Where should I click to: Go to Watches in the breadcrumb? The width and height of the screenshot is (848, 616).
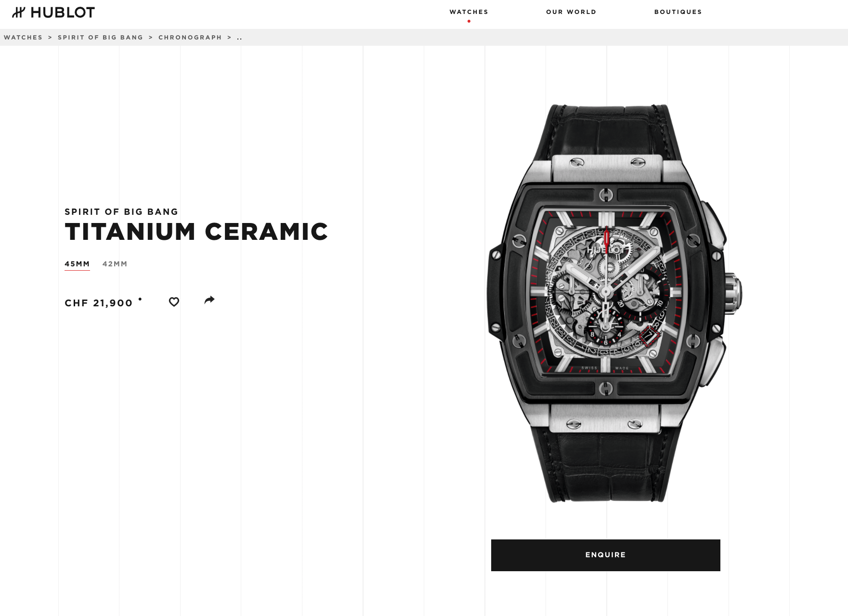pos(23,38)
